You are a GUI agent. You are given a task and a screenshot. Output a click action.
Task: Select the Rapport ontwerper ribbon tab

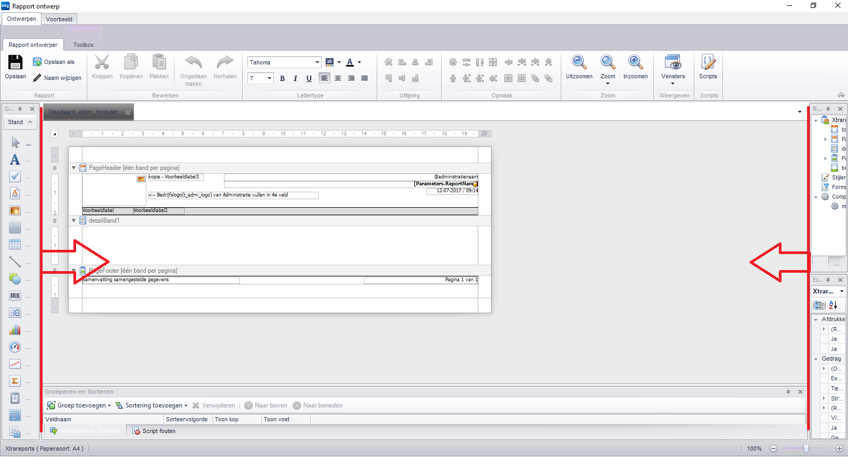pos(33,45)
